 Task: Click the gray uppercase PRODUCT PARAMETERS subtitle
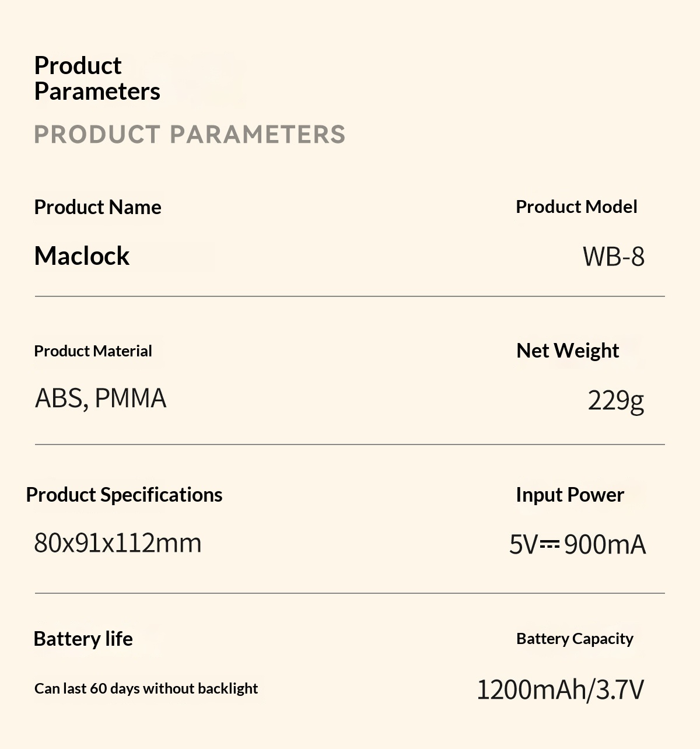click(x=190, y=134)
